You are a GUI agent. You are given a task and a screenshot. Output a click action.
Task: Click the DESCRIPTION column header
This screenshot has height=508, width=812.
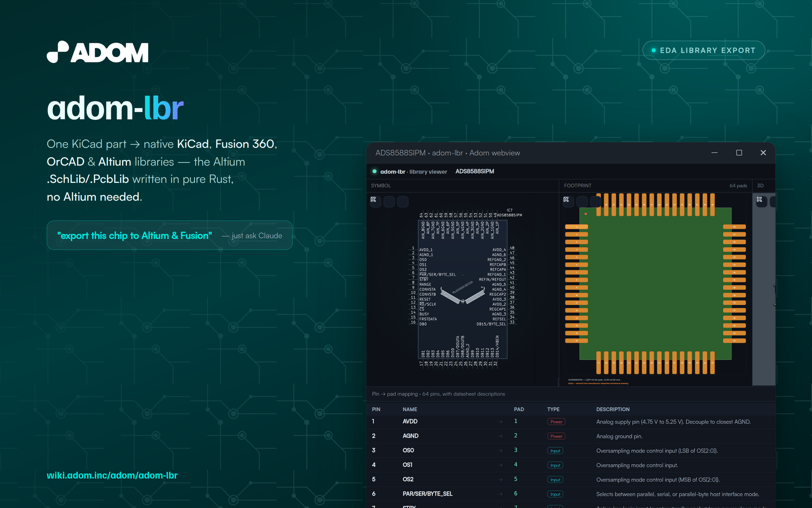pos(613,409)
